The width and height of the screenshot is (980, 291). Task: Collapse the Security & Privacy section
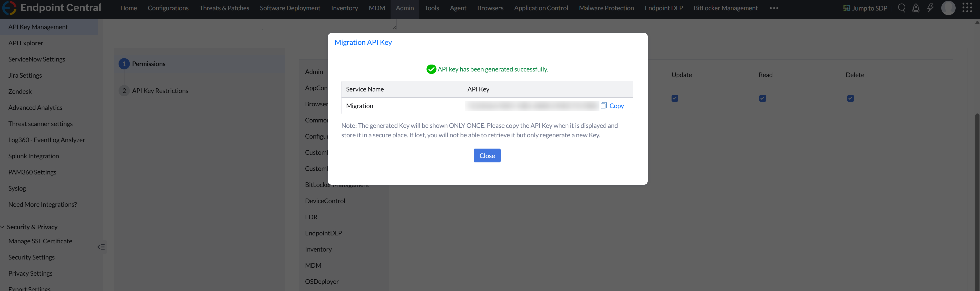[3, 227]
